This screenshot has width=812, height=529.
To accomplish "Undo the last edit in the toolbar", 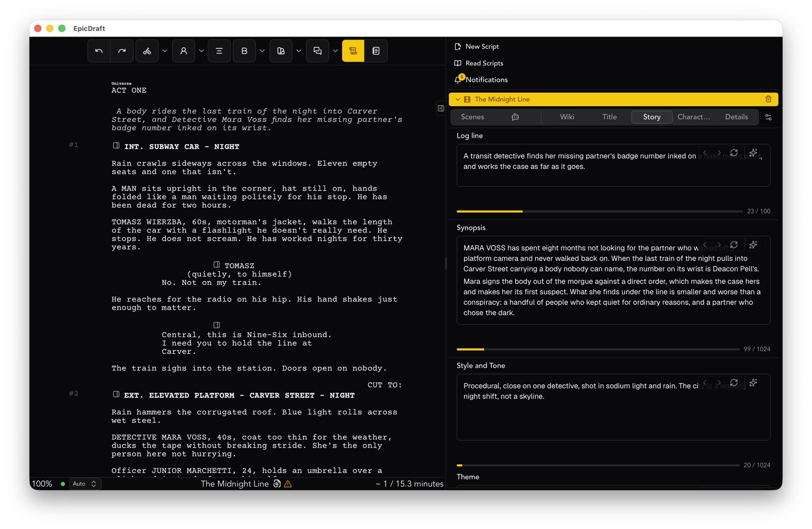I will pos(99,51).
